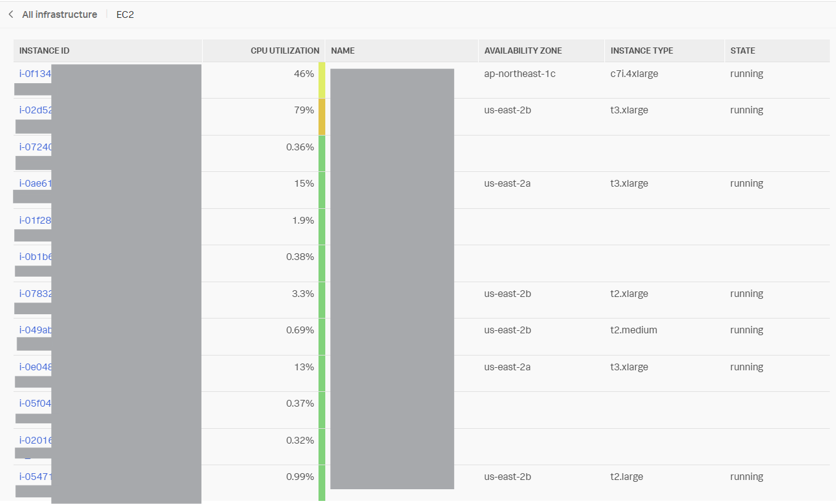Viewport: 836px width, 504px height.
Task: Open instance link starting i-02d52
Action: coord(36,110)
